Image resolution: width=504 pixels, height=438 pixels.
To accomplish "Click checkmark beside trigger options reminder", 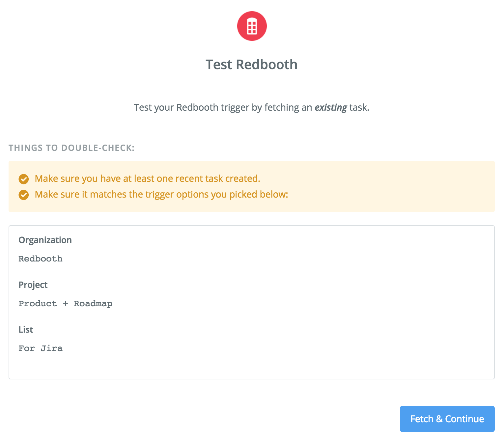I will coord(23,195).
